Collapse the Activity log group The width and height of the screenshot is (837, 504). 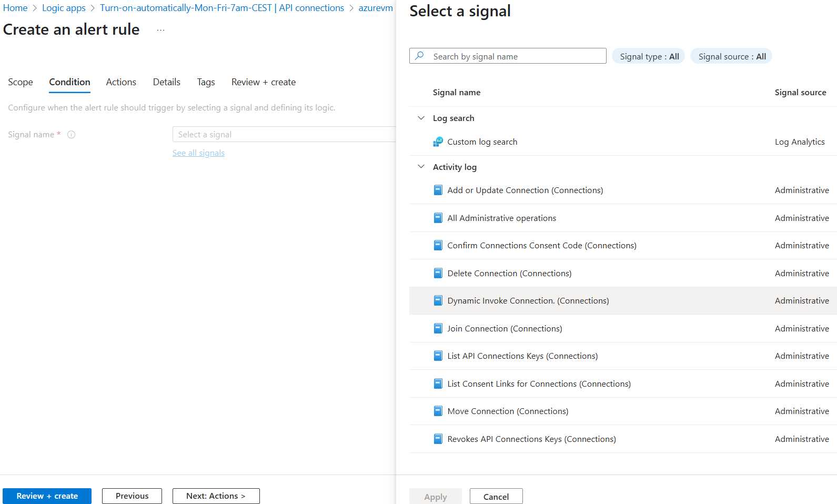pyautogui.click(x=421, y=167)
